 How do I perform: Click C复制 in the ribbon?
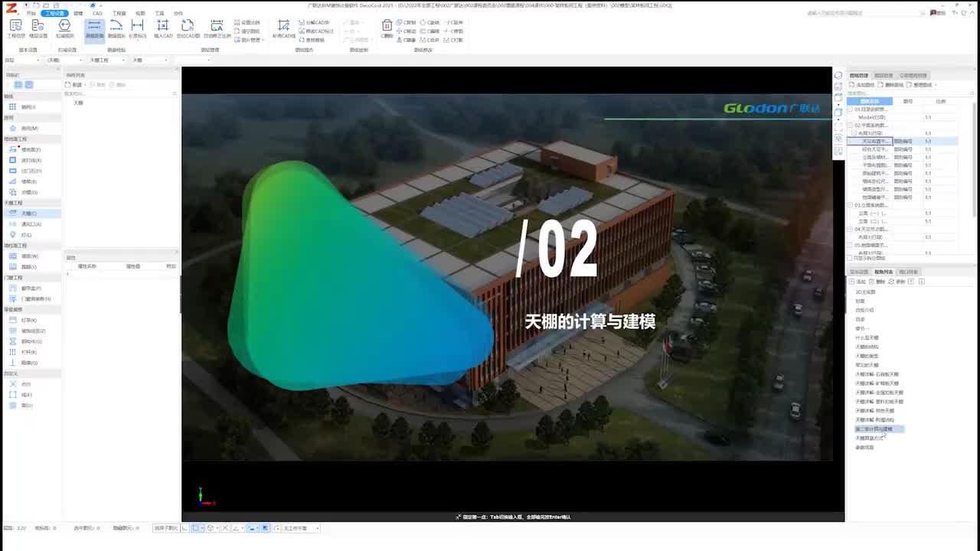tap(407, 23)
